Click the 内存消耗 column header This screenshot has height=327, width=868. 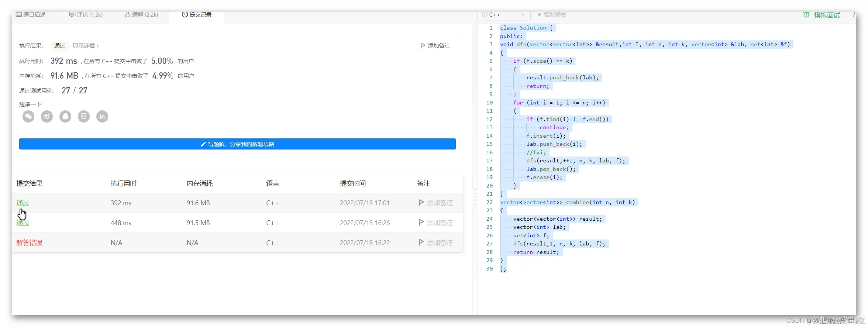(x=200, y=183)
